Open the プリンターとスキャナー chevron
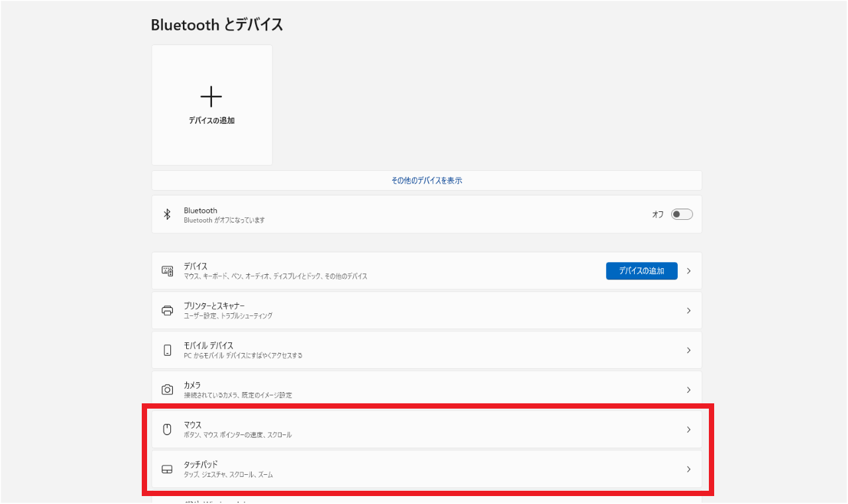This screenshot has height=504, width=848. [x=689, y=311]
